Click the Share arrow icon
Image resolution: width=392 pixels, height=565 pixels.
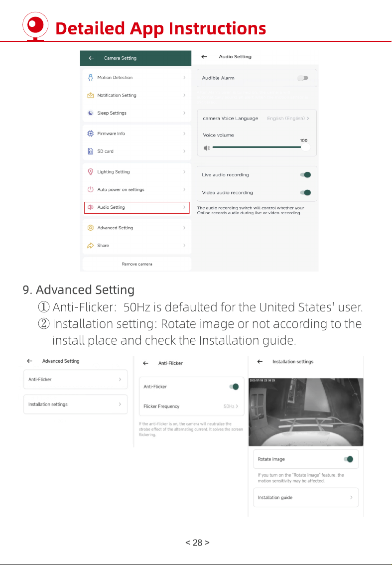[x=91, y=246]
